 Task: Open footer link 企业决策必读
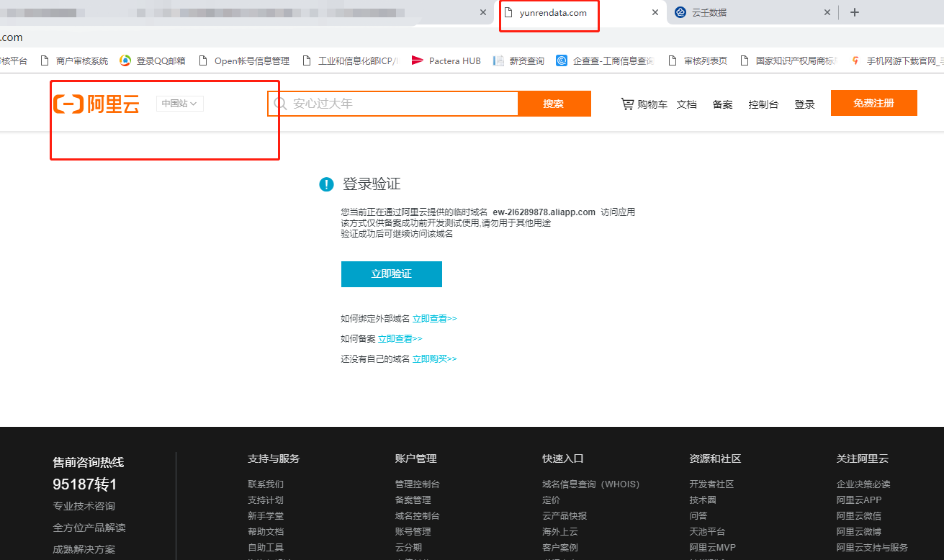863,484
